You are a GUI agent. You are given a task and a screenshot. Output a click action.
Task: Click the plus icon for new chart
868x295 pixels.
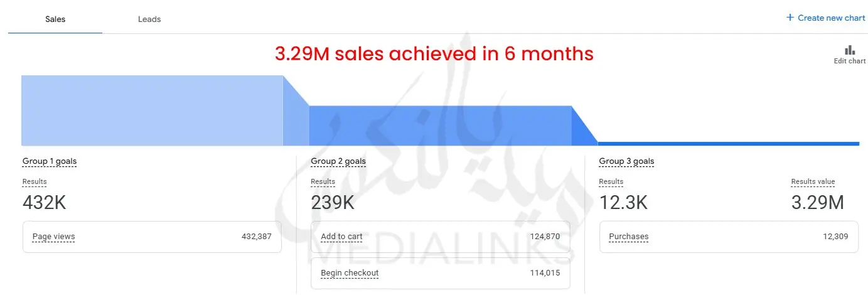point(790,18)
